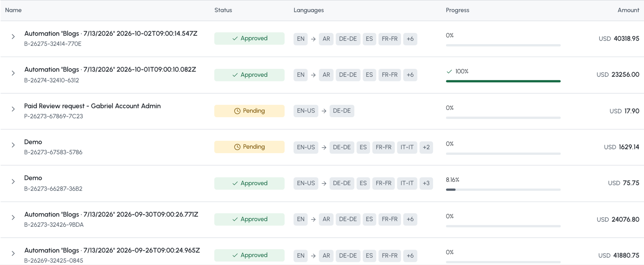Click the Amount column header
The height and width of the screenshot is (265, 644).
click(628, 10)
